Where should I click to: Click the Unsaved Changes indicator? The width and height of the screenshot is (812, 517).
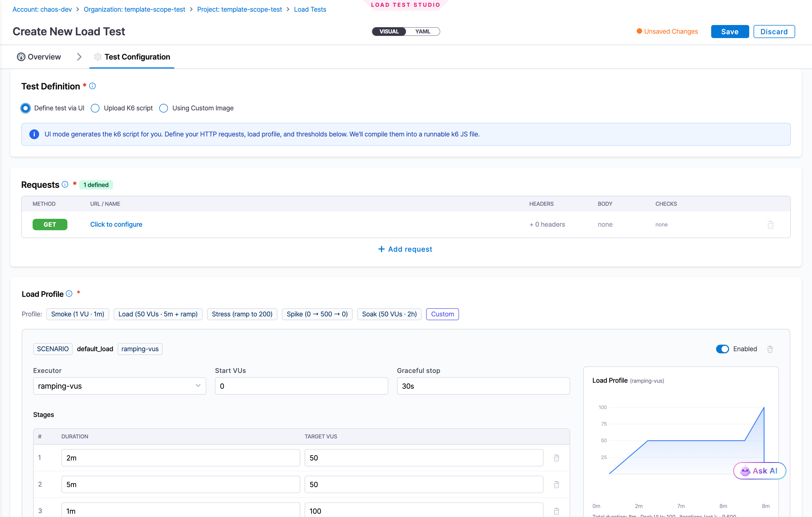[x=667, y=31]
